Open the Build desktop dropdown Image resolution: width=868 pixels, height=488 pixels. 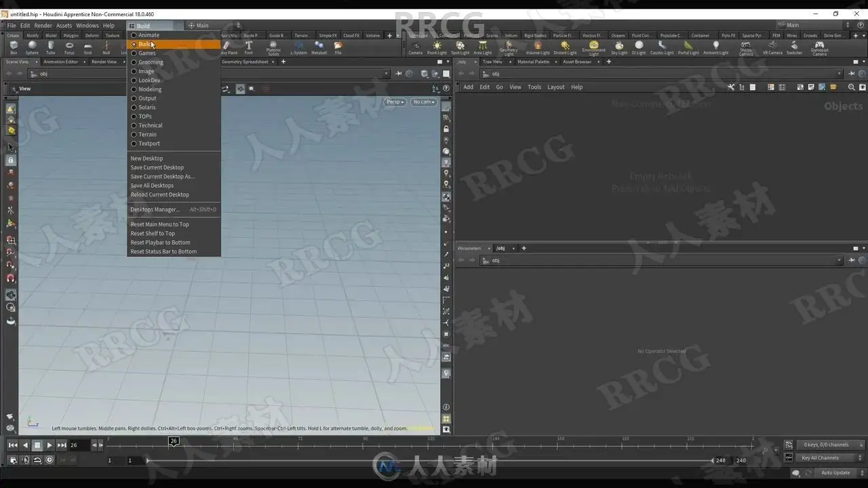point(155,26)
